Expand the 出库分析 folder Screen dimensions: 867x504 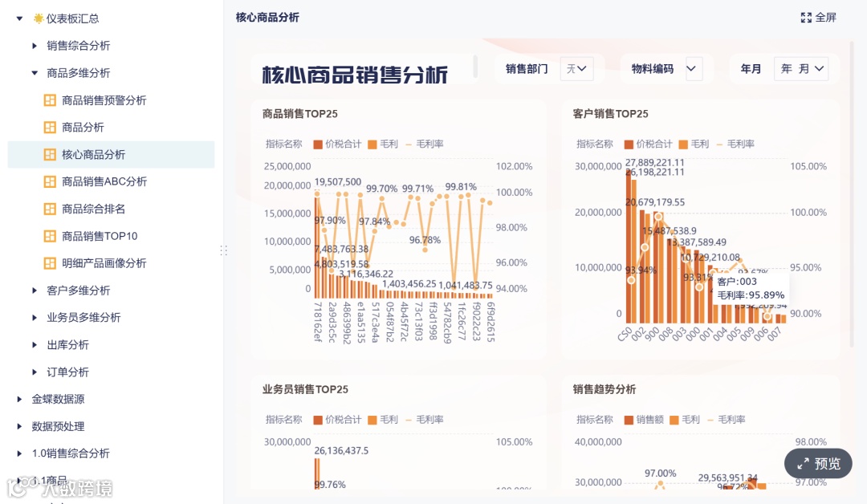tap(35, 345)
